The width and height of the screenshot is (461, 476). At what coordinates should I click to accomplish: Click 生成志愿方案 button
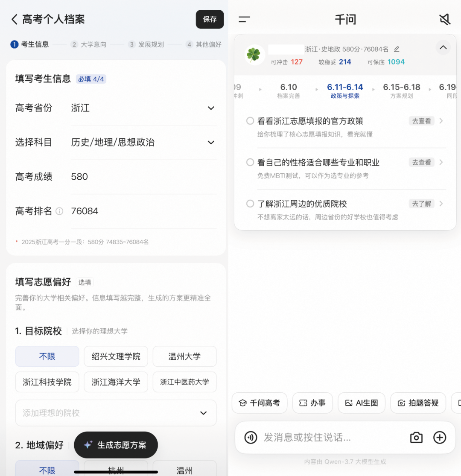116,445
